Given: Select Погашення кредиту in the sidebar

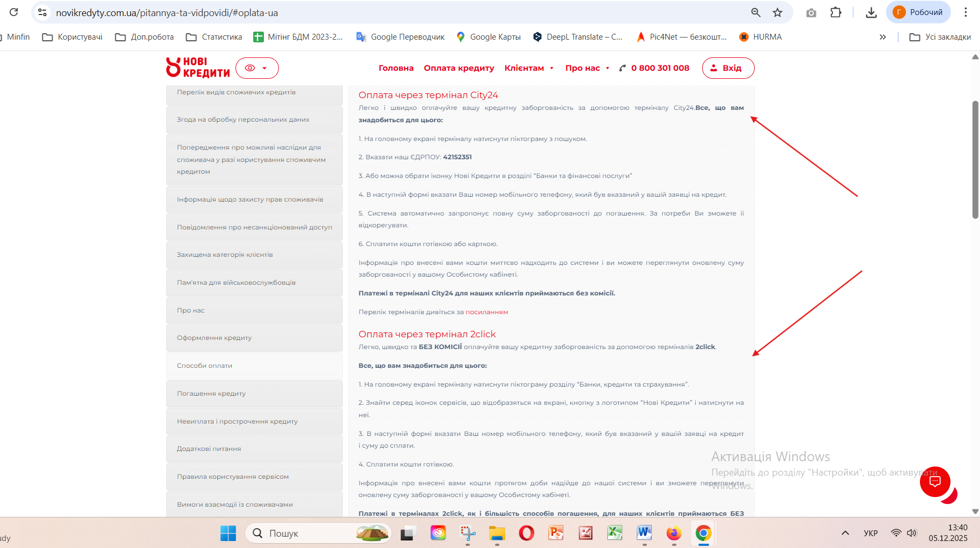Looking at the screenshot, I should click(x=254, y=394).
